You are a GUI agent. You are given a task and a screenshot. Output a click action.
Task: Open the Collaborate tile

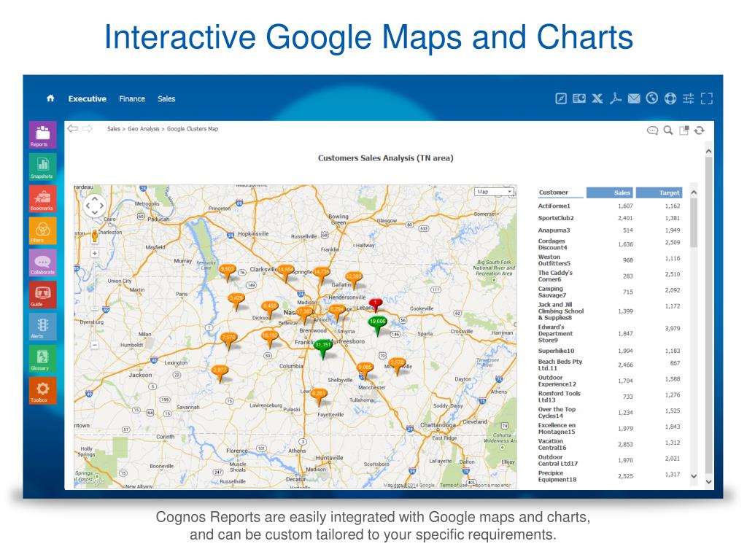[42, 262]
